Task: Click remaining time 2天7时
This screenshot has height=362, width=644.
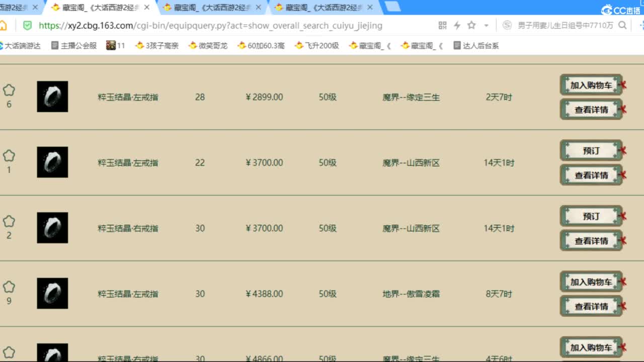Action: click(499, 97)
